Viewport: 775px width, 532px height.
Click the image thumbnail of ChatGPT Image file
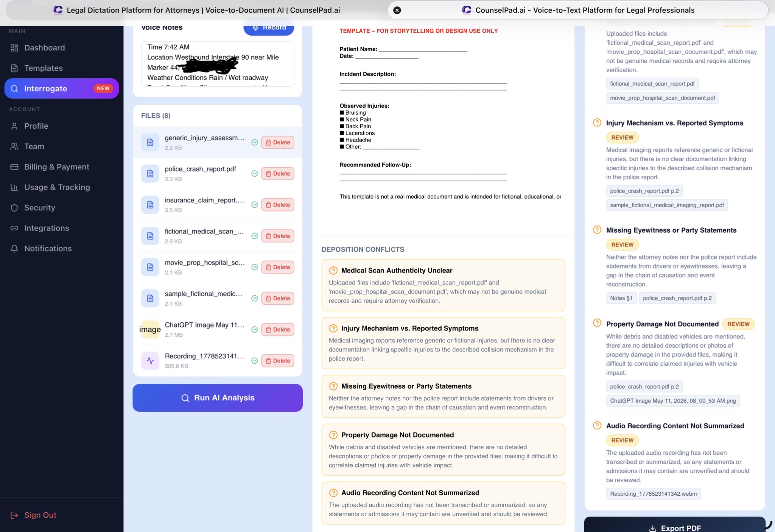pyautogui.click(x=150, y=330)
